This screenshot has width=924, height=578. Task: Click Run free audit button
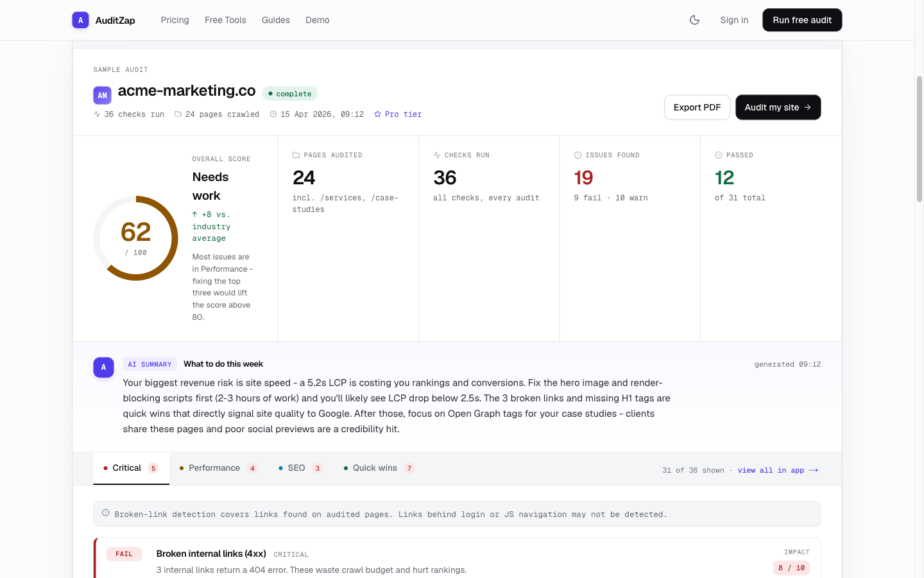[802, 20]
